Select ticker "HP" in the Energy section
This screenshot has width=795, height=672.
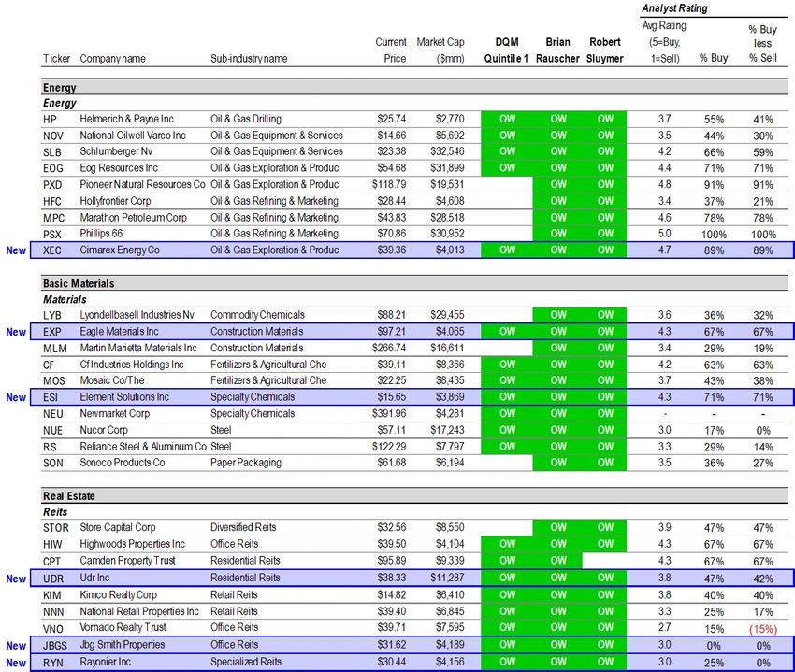pos(50,119)
